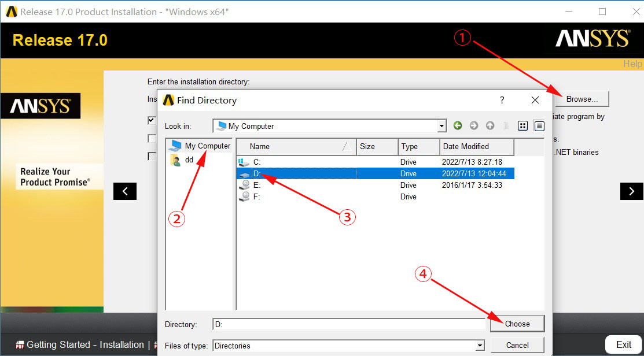Select the dd user folder in sidebar

point(182,160)
